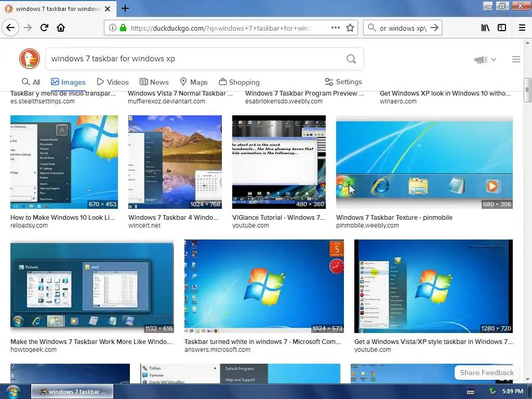532x399 pixels.
Task: Switch to the Videos tab
Action: coord(113,82)
